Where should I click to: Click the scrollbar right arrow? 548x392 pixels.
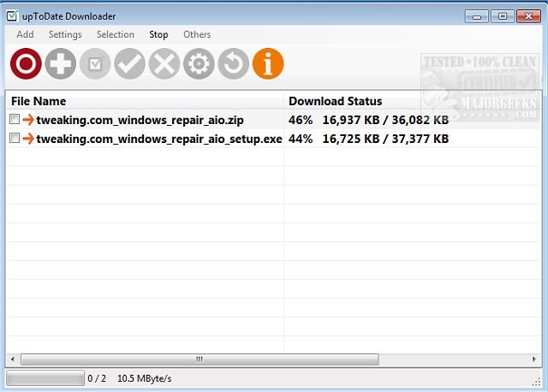coord(534,359)
